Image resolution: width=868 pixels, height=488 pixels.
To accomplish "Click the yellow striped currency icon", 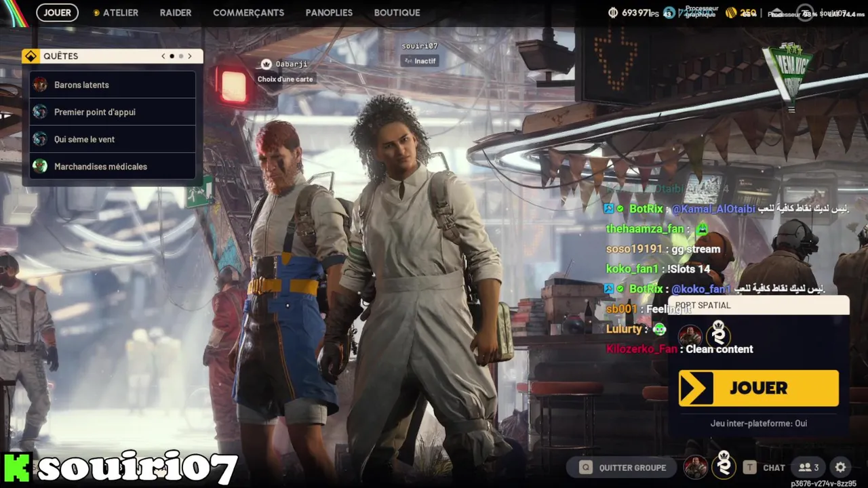I will coord(730,13).
